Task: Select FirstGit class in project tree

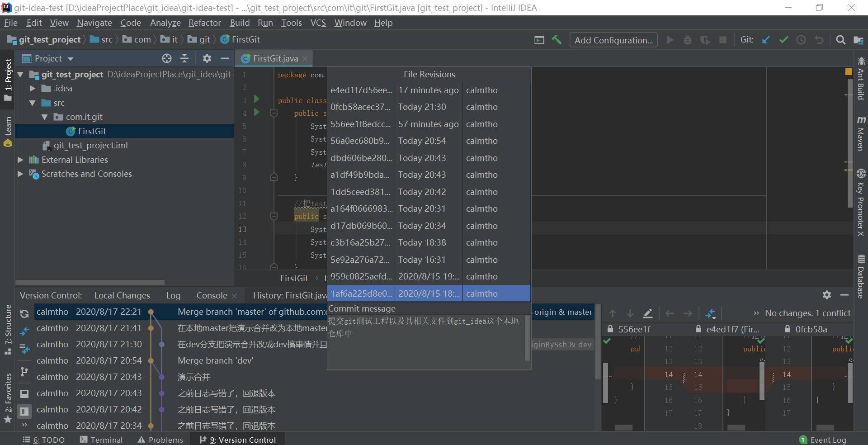Action: [92, 131]
